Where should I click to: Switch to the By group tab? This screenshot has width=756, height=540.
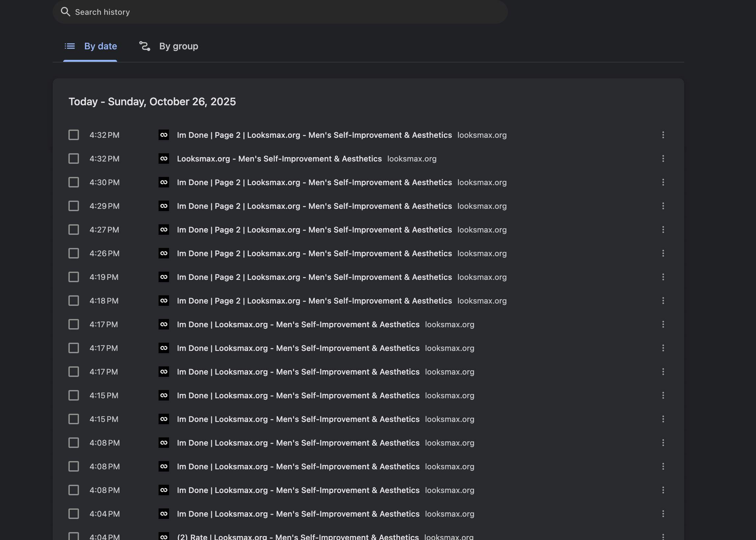tap(178, 46)
